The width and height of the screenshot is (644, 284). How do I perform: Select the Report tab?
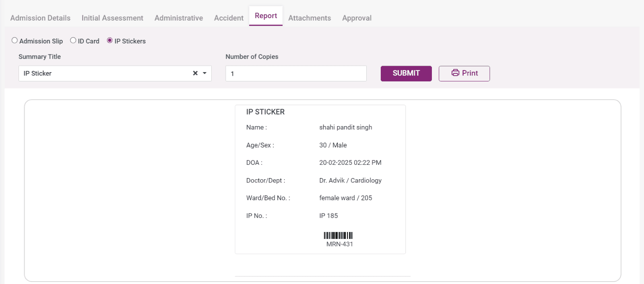pos(266,16)
